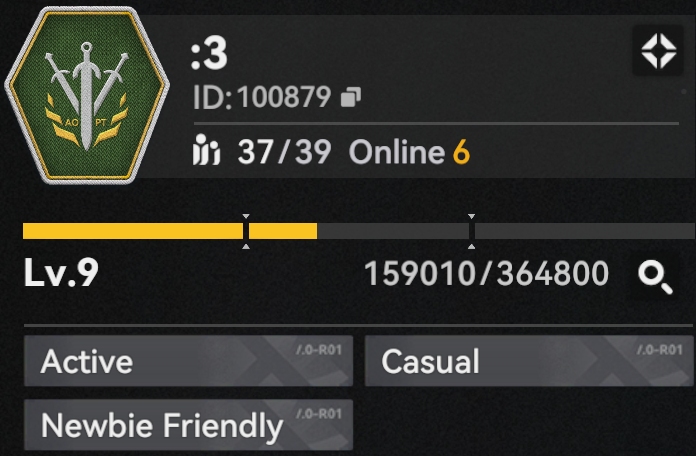Click the /.0-R01 code on the Casual tag
696x456 pixels.
[x=660, y=350]
